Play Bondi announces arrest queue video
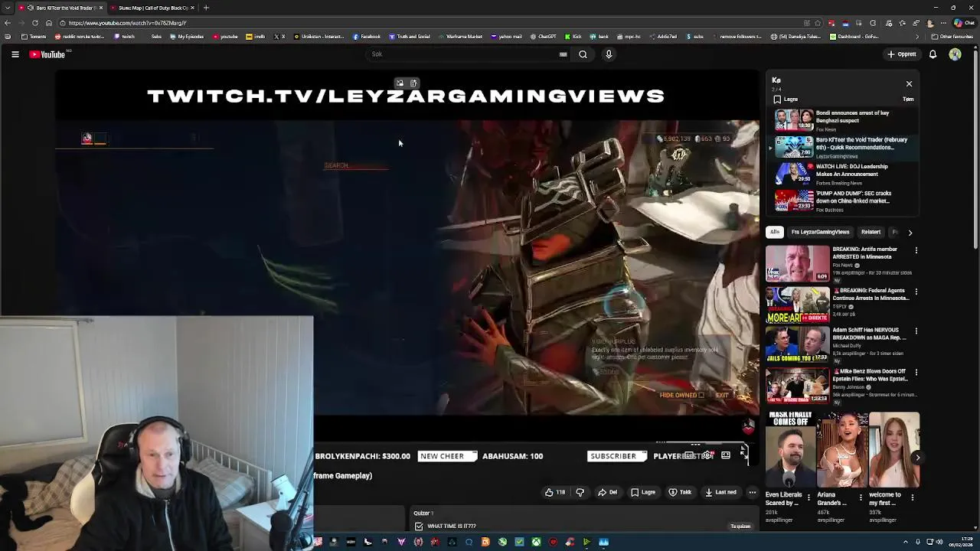The height and width of the screenshot is (551, 980). (842, 120)
